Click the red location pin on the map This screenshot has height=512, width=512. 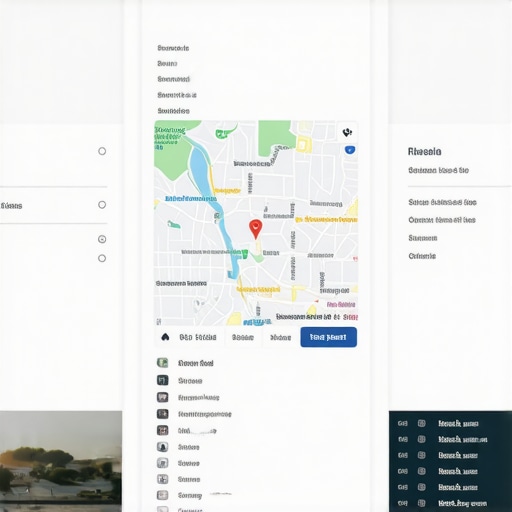pos(255,229)
